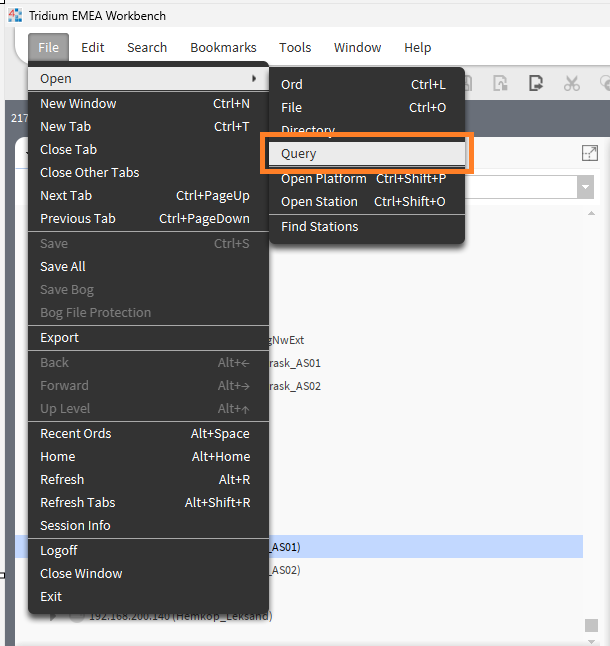Expand the Hemkop_Leksand station node
Screen dimensions: 610x646
tap(54, 616)
